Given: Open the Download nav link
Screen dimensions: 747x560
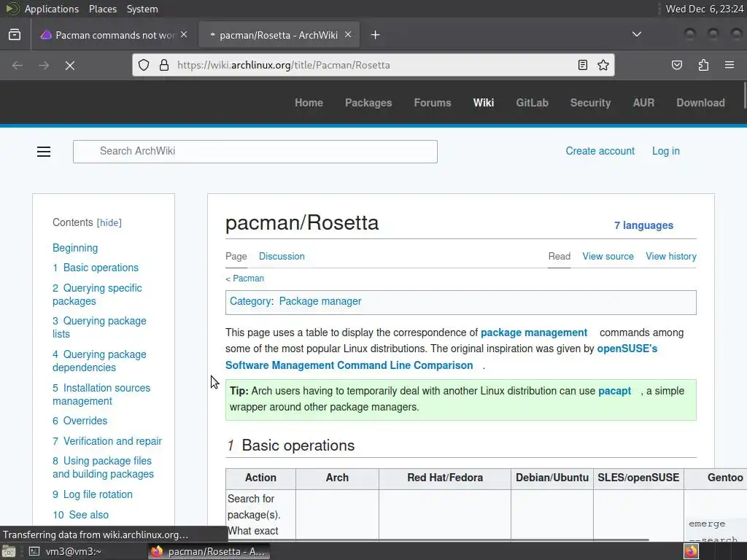Looking at the screenshot, I should 700,103.
